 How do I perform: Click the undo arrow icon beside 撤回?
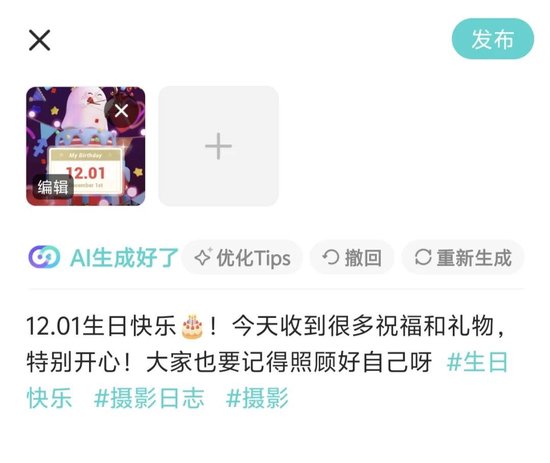pos(330,258)
